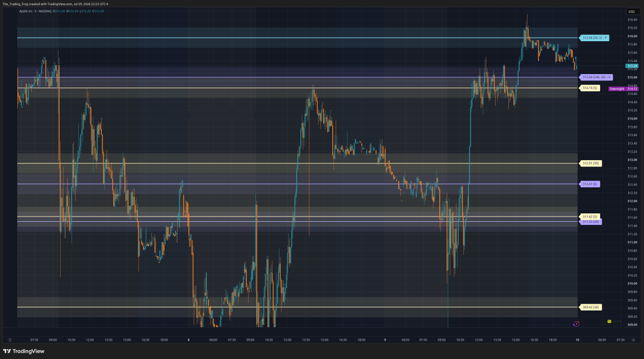Click the 311.50 (30) purple level label

pos(591,222)
